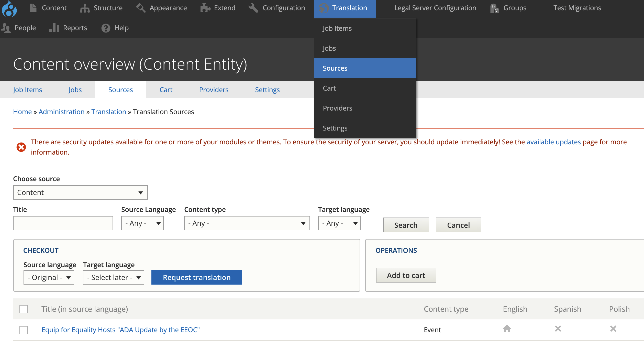The width and height of the screenshot is (644, 346).
Task: Select Providers in Translation dropdown menu
Action: 365,108
